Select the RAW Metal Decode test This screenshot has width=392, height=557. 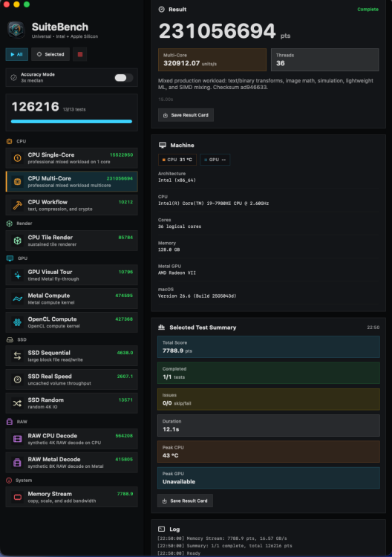[x=71, y=463]
